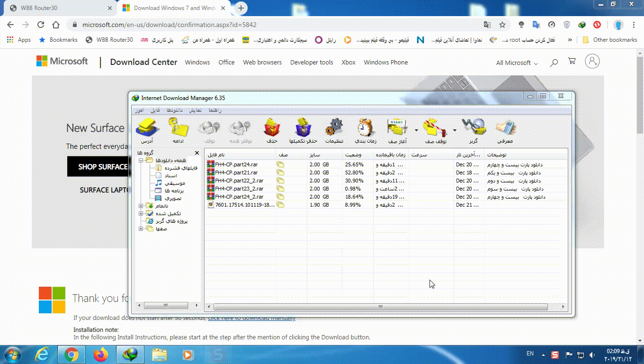
Task: Sort by Status column header (وضعیت)
Action: [358, 155]
